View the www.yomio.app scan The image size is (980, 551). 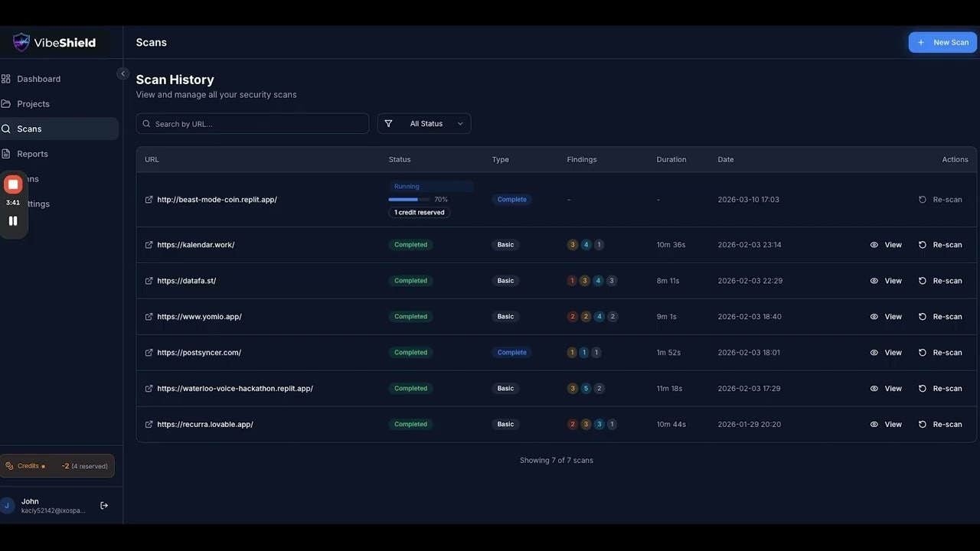tap(886, 317)
